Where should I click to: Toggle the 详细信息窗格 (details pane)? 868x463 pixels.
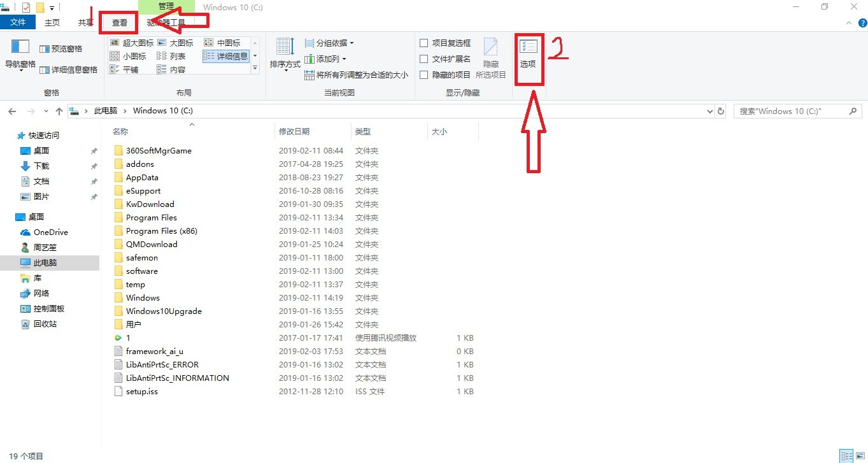pyautogui.click(x=68, y=69)
